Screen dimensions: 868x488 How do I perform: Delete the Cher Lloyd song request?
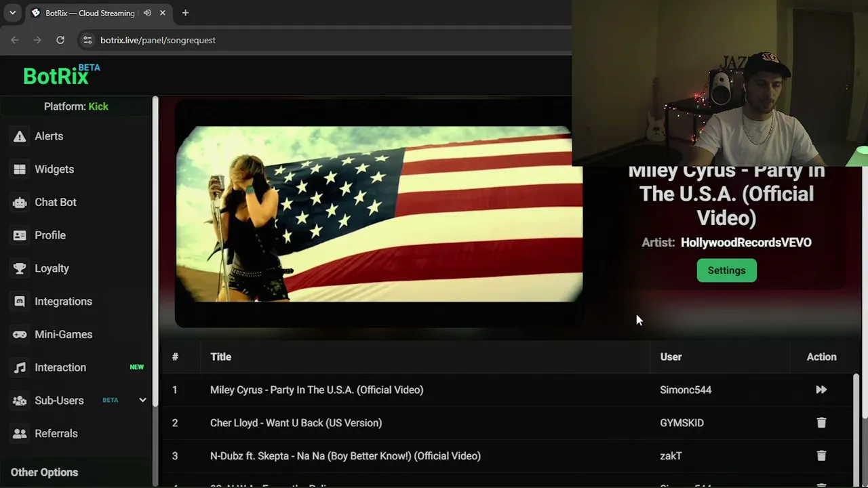click(821, 423)
